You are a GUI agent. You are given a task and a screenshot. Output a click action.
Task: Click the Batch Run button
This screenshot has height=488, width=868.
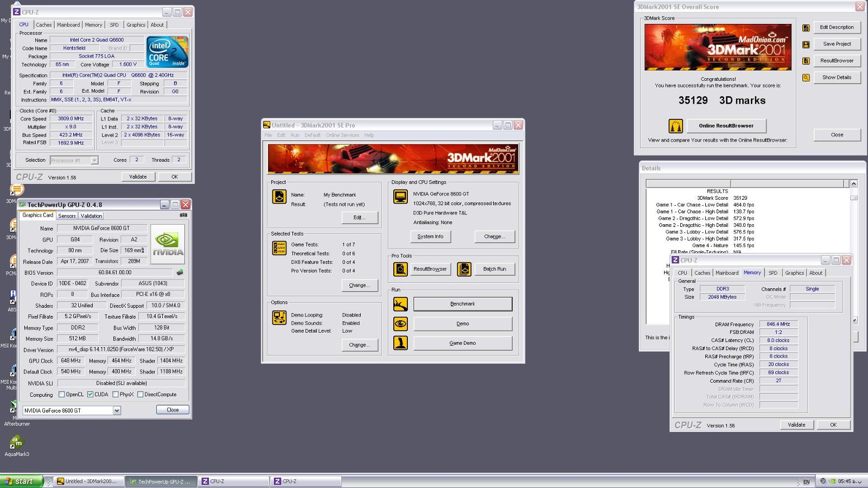click(x=494, y=269)
